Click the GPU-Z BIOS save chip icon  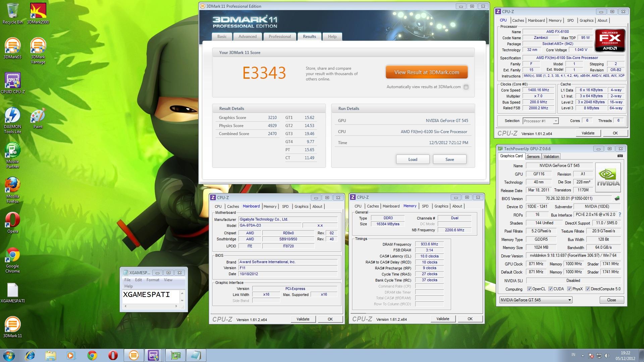point(617,198)
